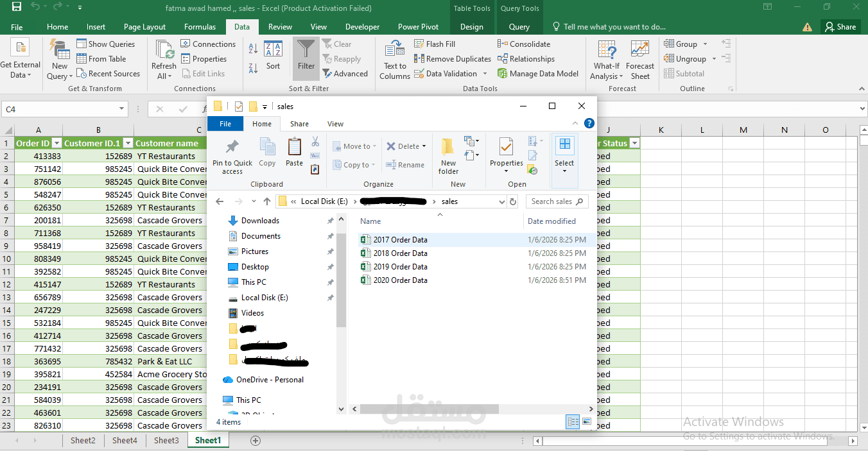Click Text to Columns in Data Tools
The height and width of the screenshot is (451, 868).
coord(395,59)
